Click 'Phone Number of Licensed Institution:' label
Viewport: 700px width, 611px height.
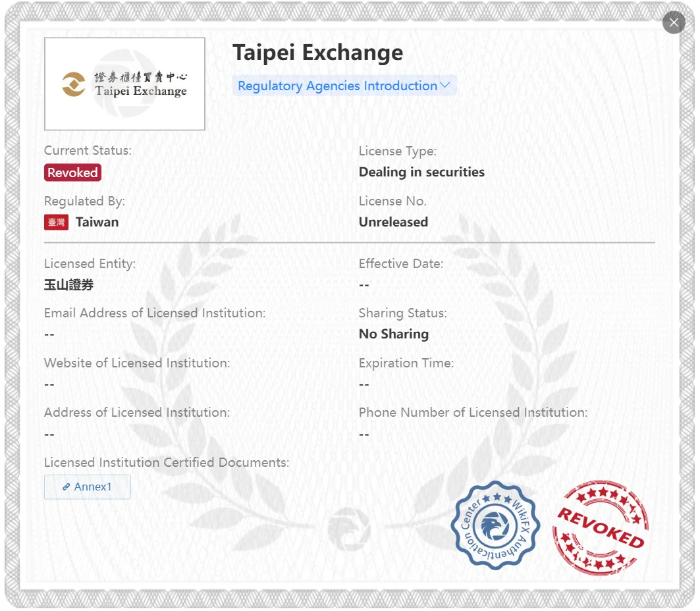473,413
